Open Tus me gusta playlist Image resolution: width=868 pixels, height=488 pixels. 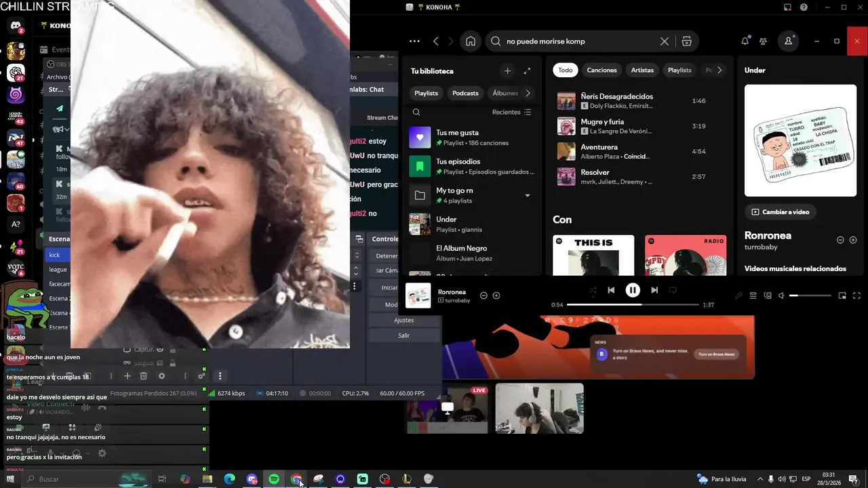tap(471, 138)
